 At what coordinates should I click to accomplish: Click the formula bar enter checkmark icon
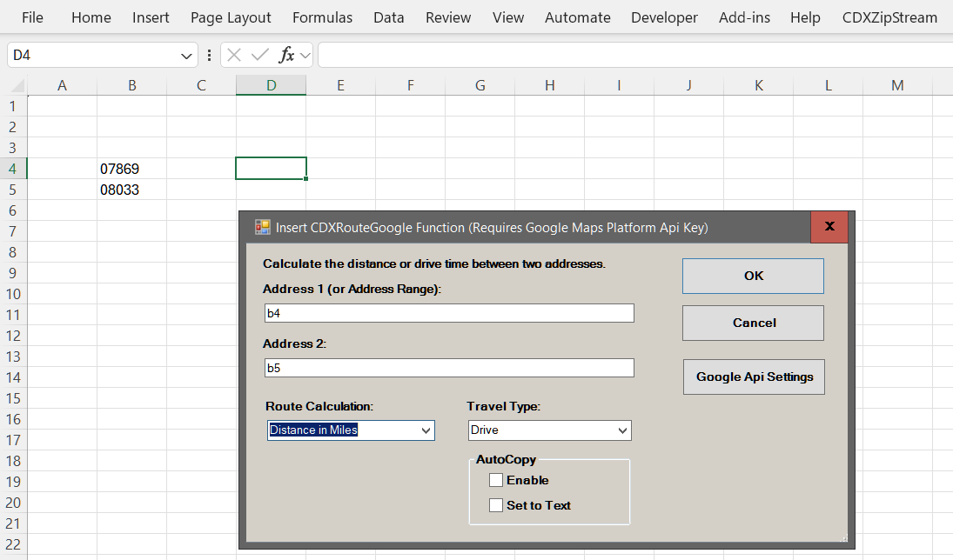pos(260,56)
